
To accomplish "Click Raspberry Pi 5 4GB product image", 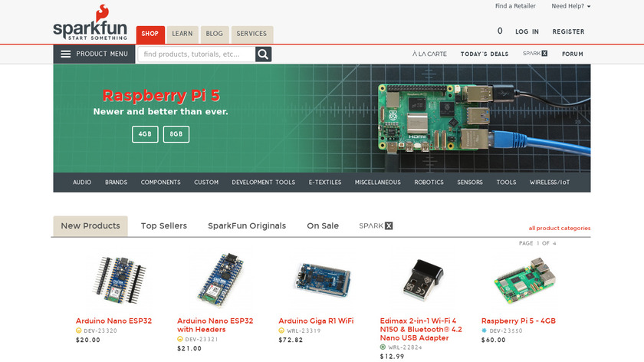I will 525,280.
